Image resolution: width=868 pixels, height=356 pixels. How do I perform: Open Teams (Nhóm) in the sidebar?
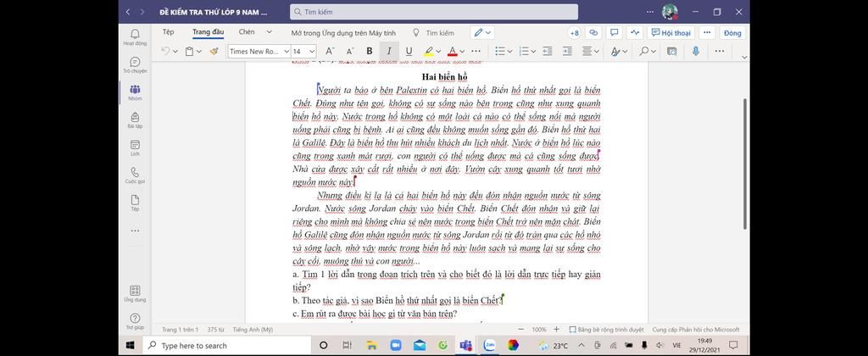pyautogui.click(x=135, y=92)
